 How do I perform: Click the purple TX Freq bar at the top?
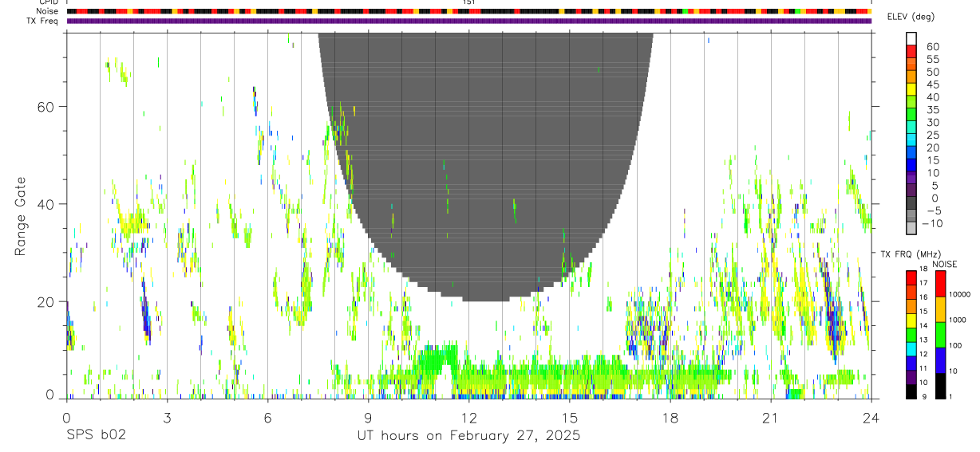click(x=469, y=21)
